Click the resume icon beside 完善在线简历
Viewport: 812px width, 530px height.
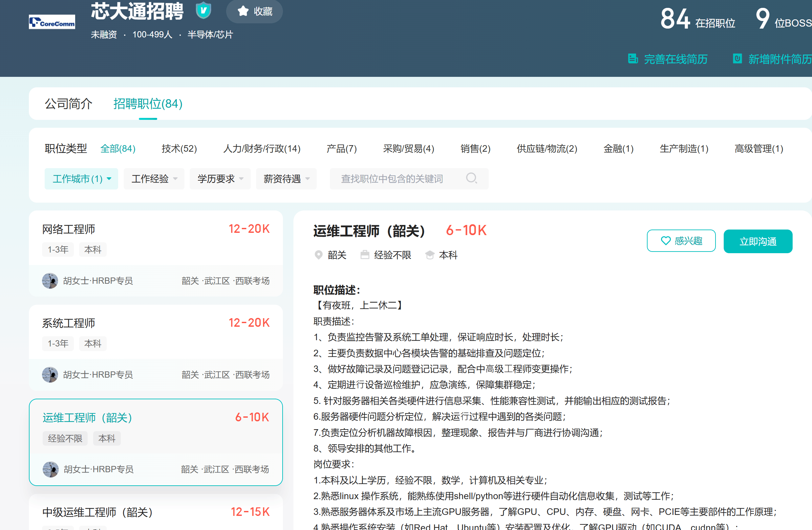click(x=633, y=59)
